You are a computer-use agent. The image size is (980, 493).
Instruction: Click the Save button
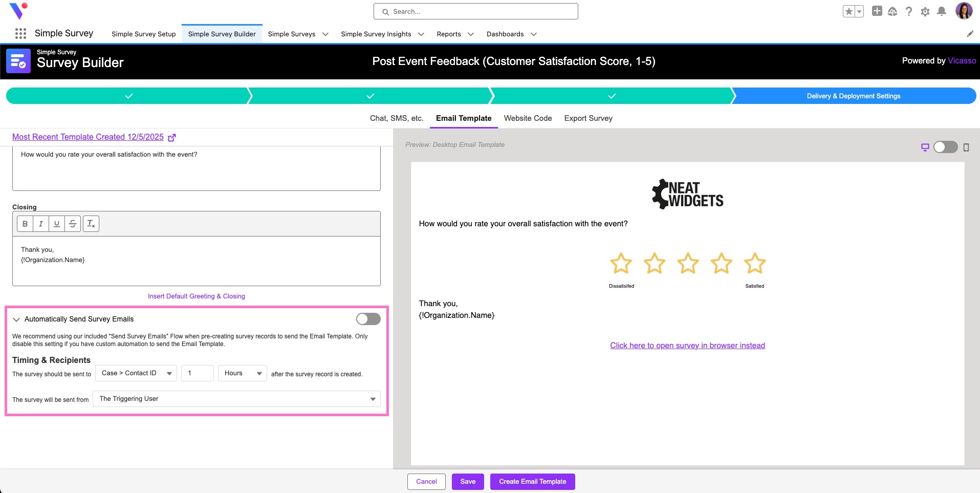468,482
